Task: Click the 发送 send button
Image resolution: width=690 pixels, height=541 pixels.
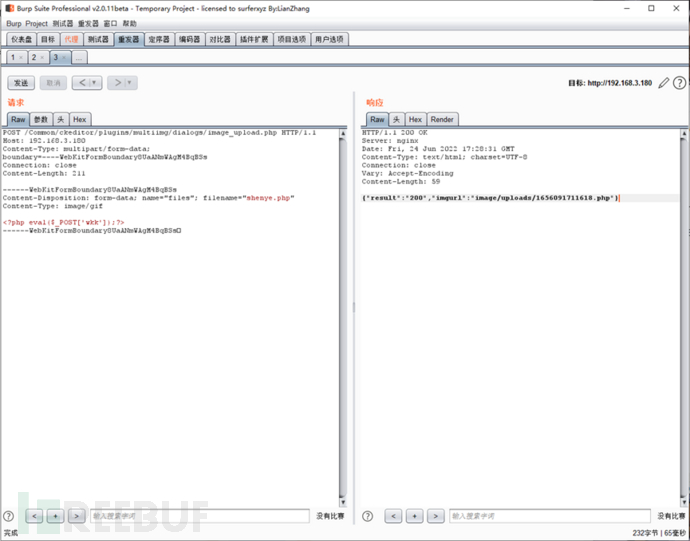Action: (x=21, y=83)
